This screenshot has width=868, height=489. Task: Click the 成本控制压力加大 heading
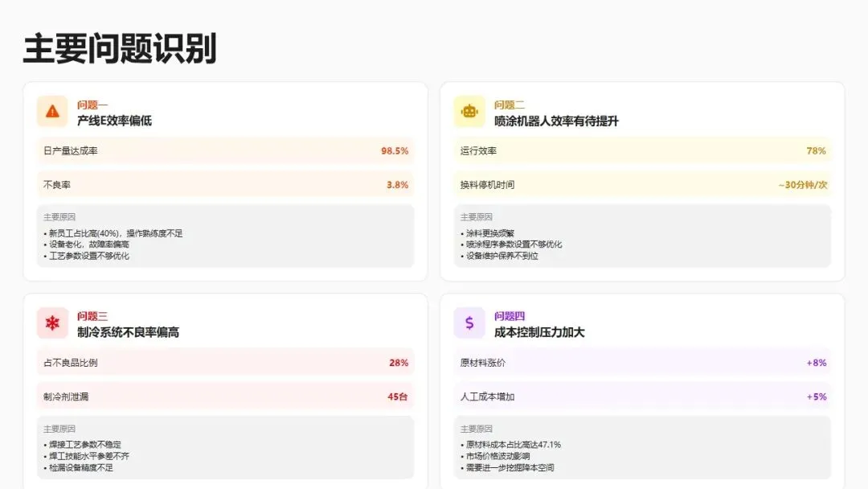538,332
